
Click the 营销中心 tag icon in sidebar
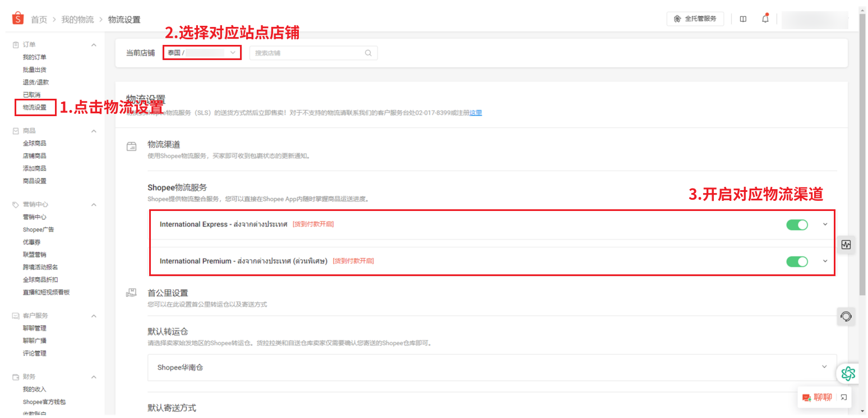(x=16, y=205)
